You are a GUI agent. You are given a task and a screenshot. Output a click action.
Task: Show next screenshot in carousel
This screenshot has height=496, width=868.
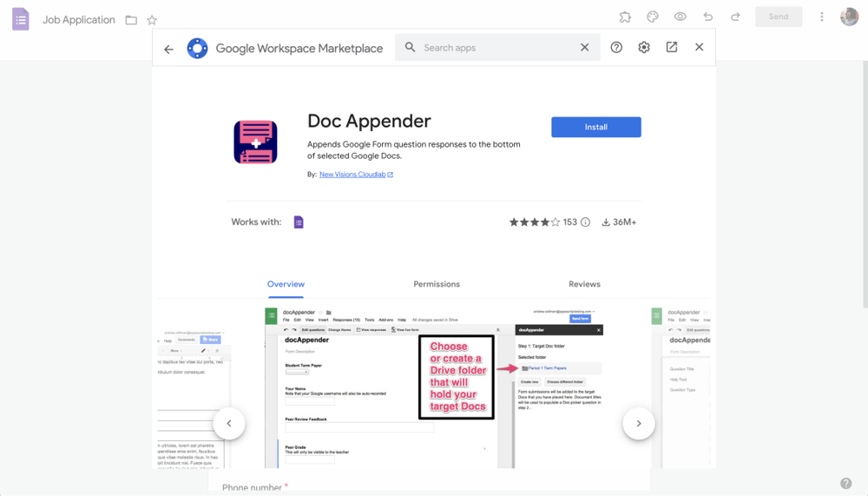pos(639,423)
